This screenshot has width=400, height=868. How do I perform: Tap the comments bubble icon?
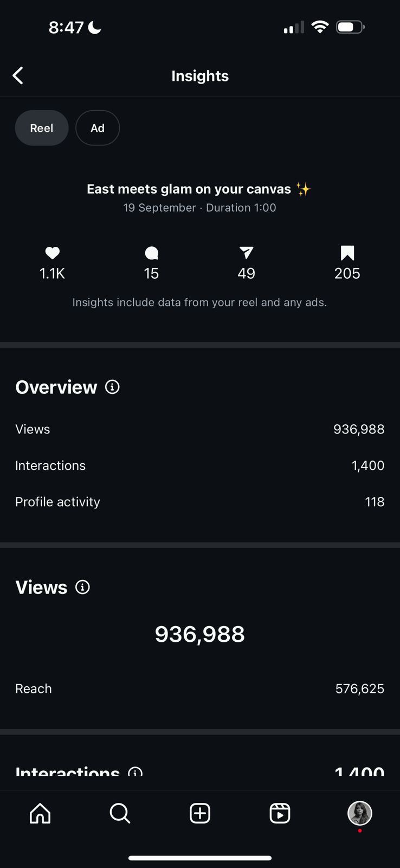click(152, 253)
